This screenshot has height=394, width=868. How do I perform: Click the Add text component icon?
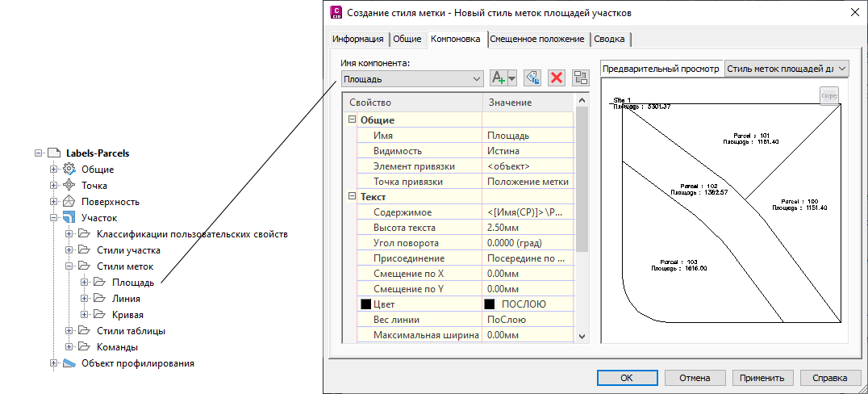[x=499, y=78]
